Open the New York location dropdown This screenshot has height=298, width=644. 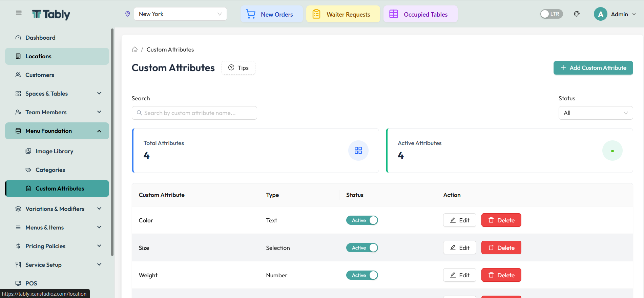180,14
